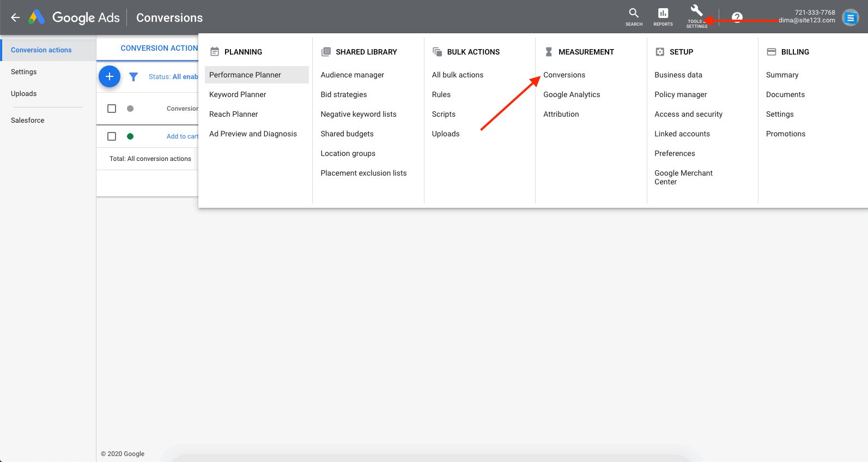Image resolution: width=868 pixels, height=462 pixels.
Task: Click the Google Ads logo
Action: click(74, 17)
